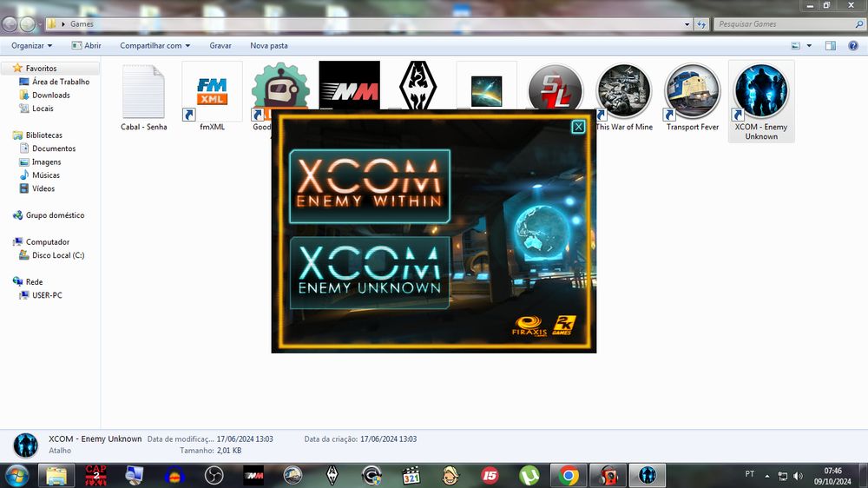Click the Abrir toolbar button
The image size is (868, 488).
pyautogui.click(x=86, y=45)
